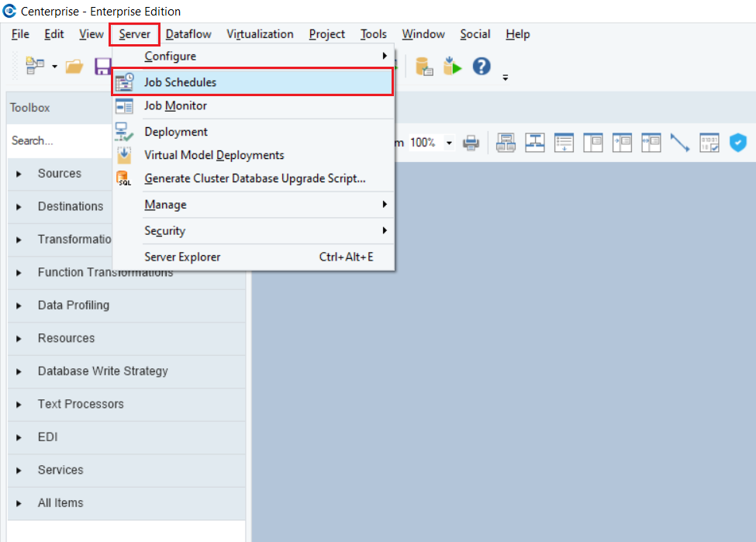Expand the Manage submenu
The width and height of the screenshot is (756, 542).
[253, 205]
